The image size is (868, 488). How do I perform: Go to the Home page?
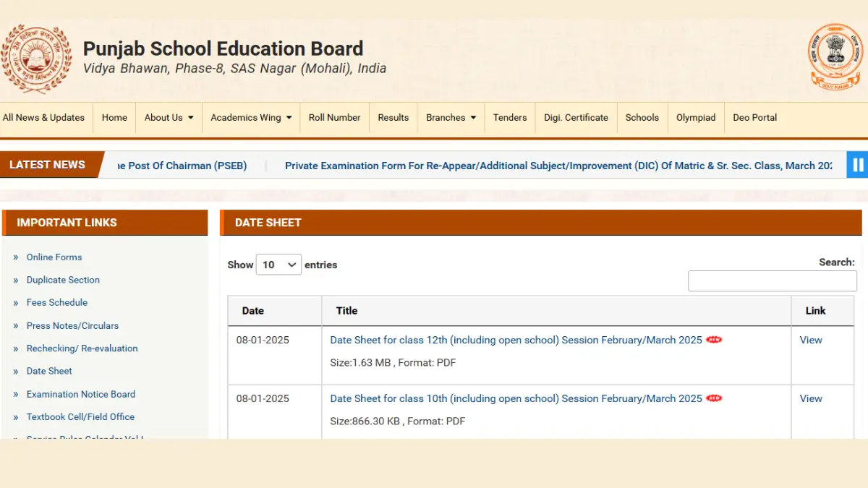pos(114,117)
